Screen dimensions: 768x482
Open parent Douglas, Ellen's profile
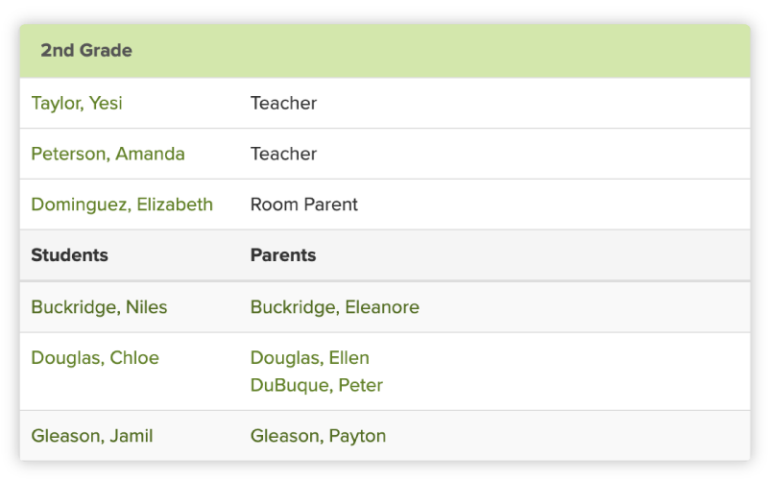(309, 358)
